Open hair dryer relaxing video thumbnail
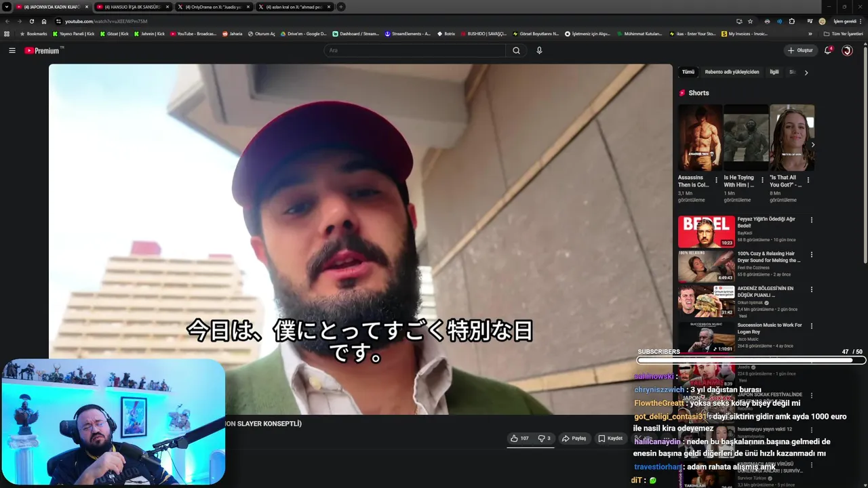The height and width of the screenshot is (488, 868). point(706,266)
